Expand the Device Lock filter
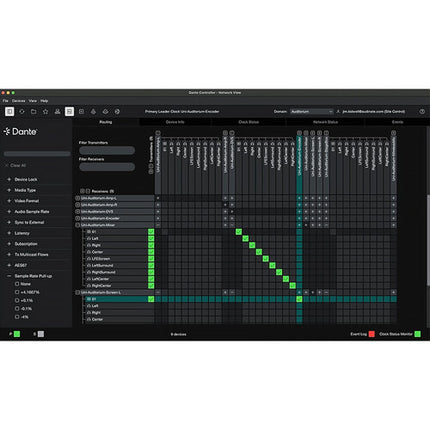This screenshot has height=430, width=430. click(9, 179)
